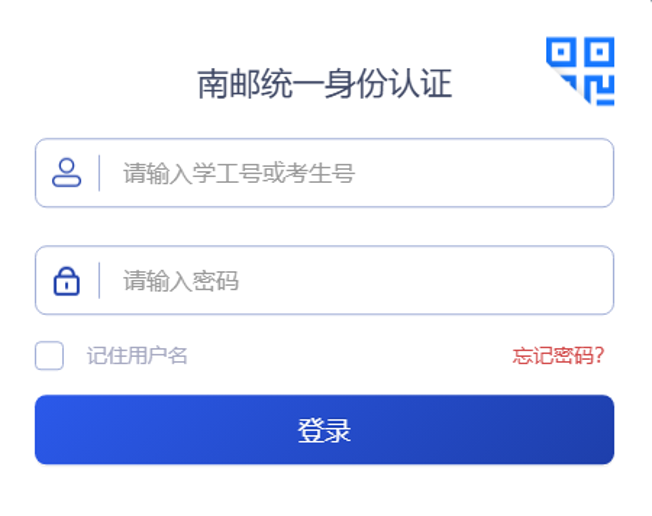Click the user avatar icon
The width and height of the screenshot is (652, 516).
pyautogui.click(x=66, y=173)
